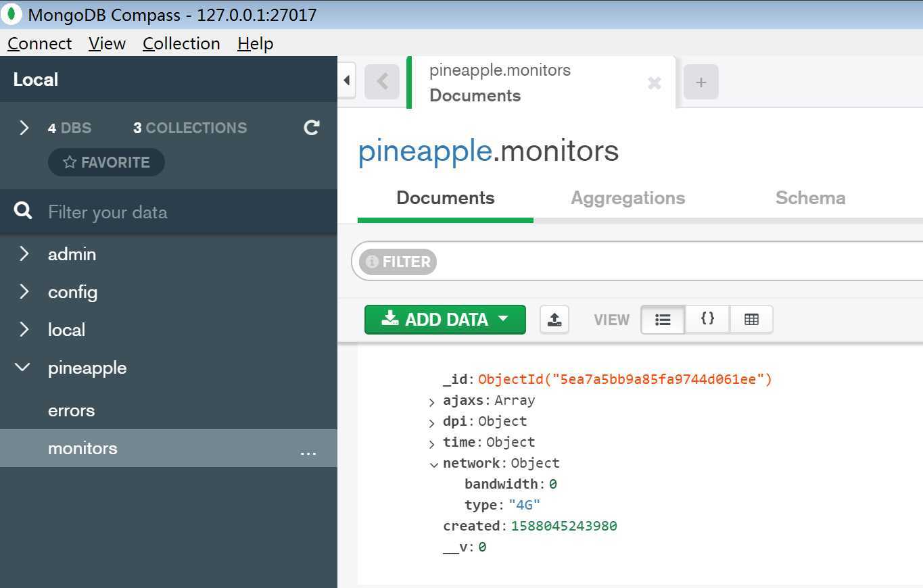Select the pineapple.monitors Documents tab header
Viewport: 923px width, 588px height.
point(541,82)
